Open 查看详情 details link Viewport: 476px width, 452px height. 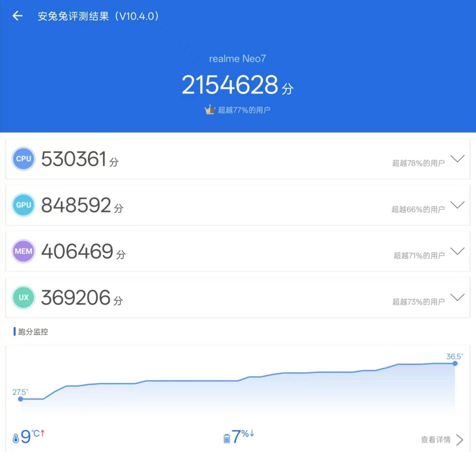pyautogui.click(x=436, y=440)
